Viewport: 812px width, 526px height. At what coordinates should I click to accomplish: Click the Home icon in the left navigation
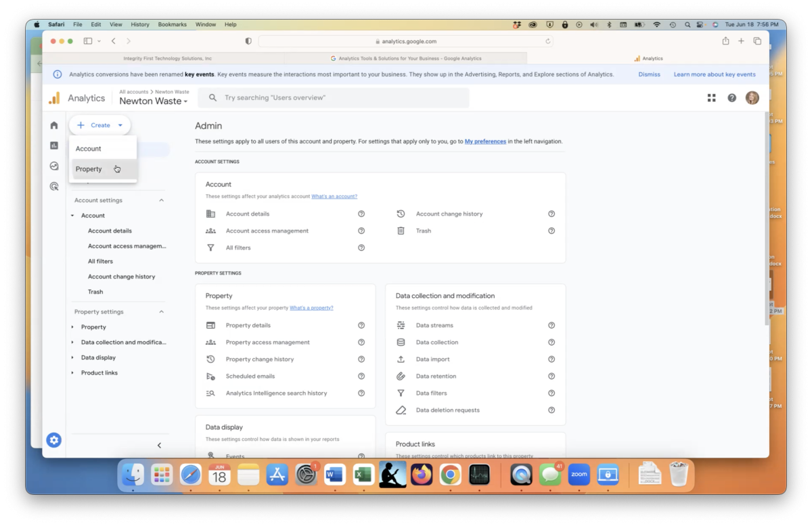pos(53,124)
